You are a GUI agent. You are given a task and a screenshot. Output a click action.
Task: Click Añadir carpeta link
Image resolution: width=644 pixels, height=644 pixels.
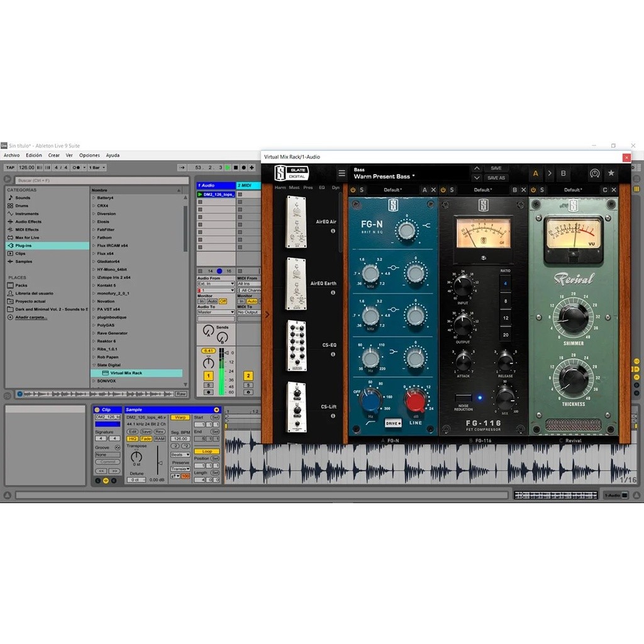(x=31, y=317)
